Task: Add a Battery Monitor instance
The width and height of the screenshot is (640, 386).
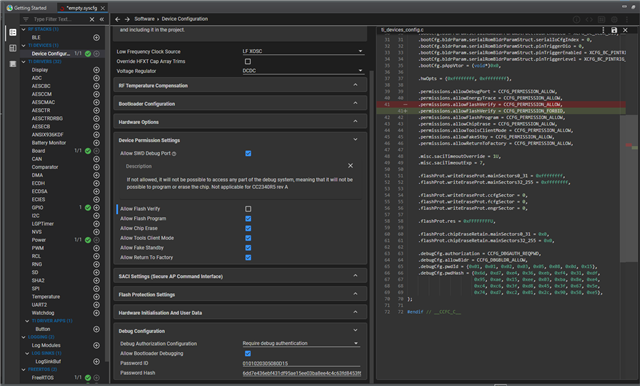Action: click(x=96, y=143)
